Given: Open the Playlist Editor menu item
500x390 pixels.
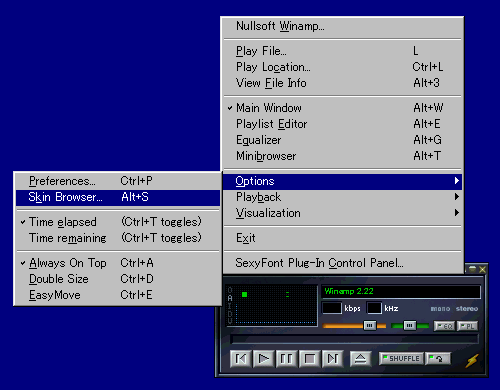Looking at the screenshot, I should [x=343, y=124].
